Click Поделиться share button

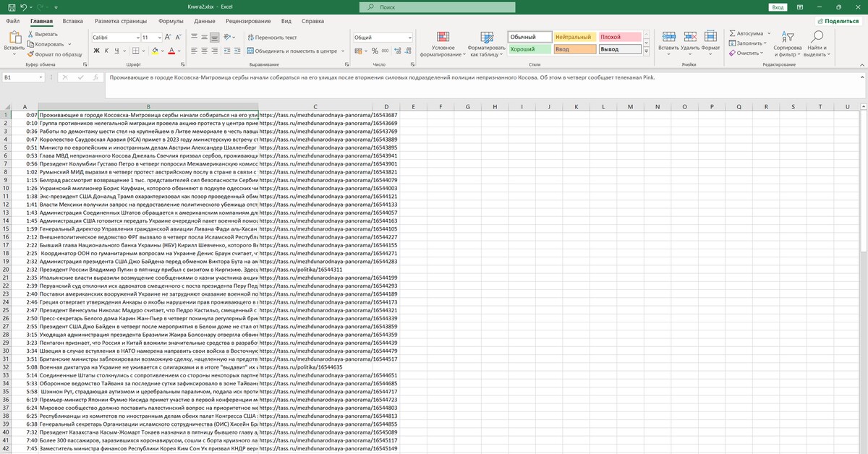click(838, 21)
